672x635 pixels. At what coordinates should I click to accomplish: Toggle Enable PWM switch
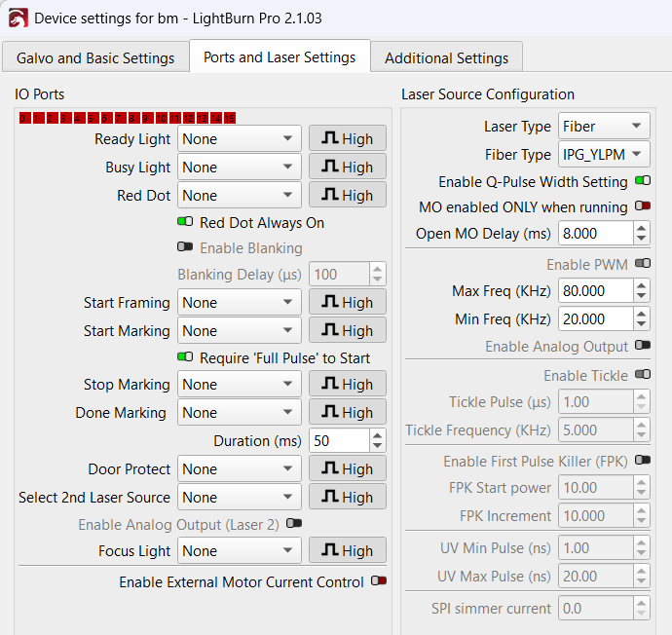tap(643, 263)
